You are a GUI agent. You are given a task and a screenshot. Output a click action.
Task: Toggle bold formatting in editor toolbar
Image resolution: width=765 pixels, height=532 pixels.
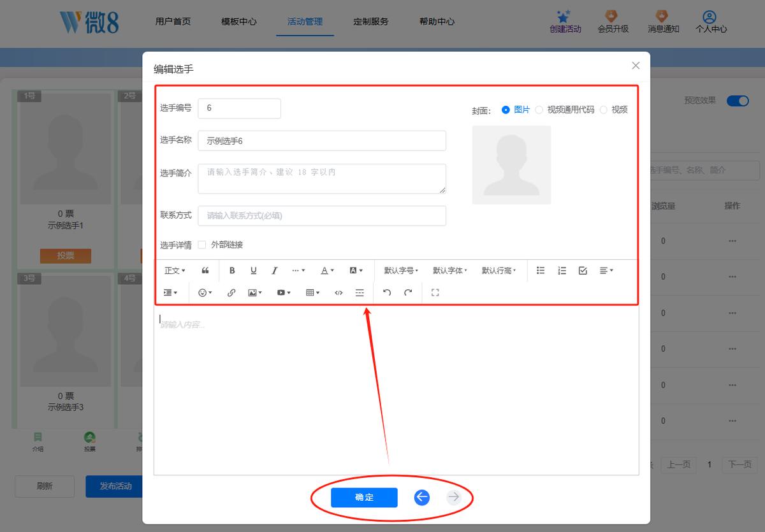click(x=232, y=271)
